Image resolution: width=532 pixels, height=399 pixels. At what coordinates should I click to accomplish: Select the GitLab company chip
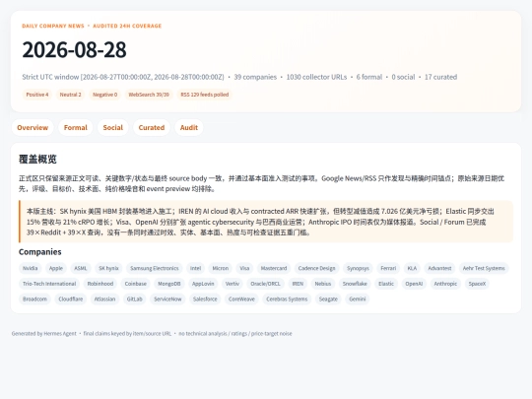(x=134, y=299)
